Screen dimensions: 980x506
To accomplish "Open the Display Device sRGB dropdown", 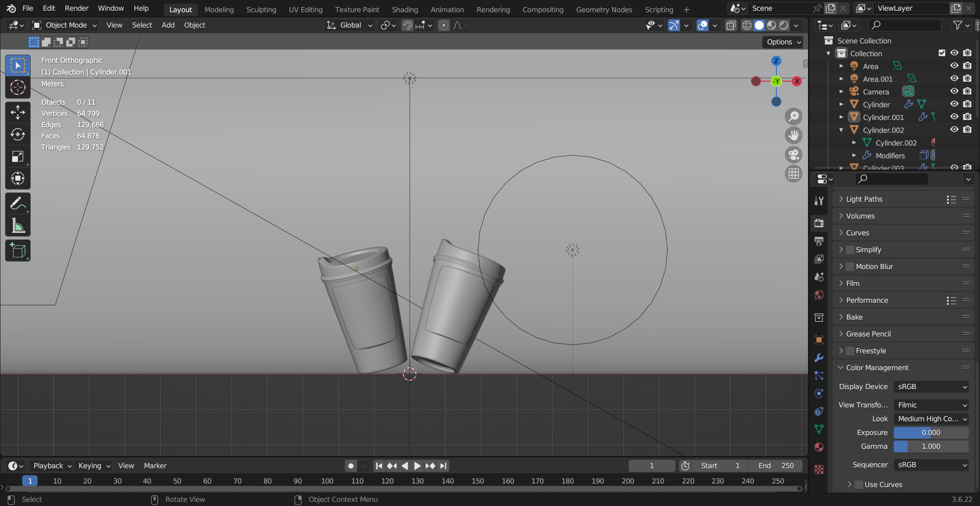I will click(931, 387).
